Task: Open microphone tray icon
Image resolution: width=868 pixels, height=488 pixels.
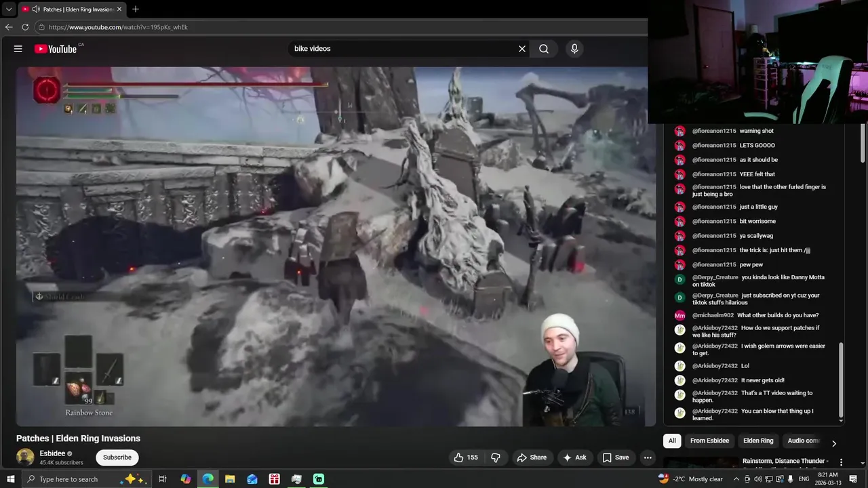Action: point(791,479)
